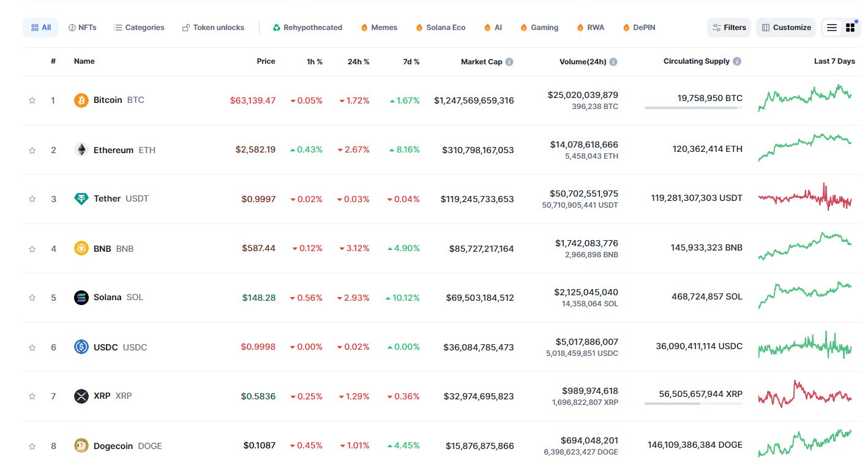
Task: Star USDC to add to watchlist
Action: (32, 347)
